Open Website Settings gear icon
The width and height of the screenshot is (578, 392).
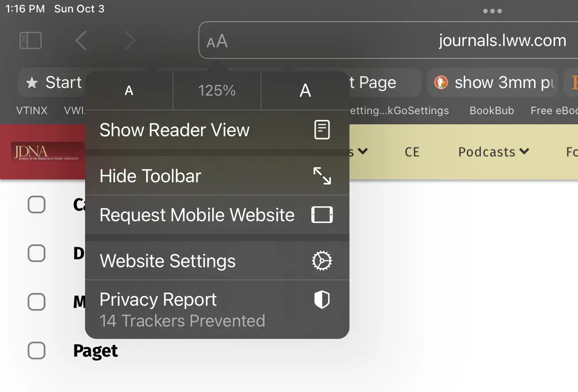(322, 261)
